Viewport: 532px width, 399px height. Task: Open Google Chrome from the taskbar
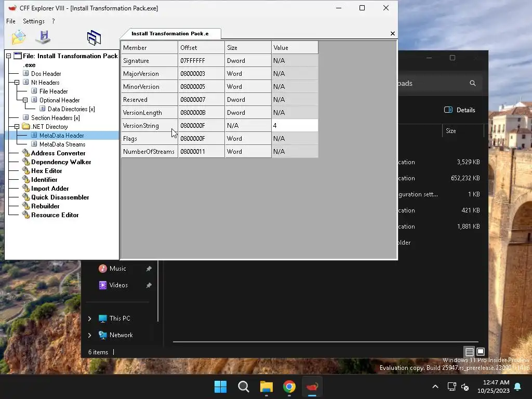289,387
